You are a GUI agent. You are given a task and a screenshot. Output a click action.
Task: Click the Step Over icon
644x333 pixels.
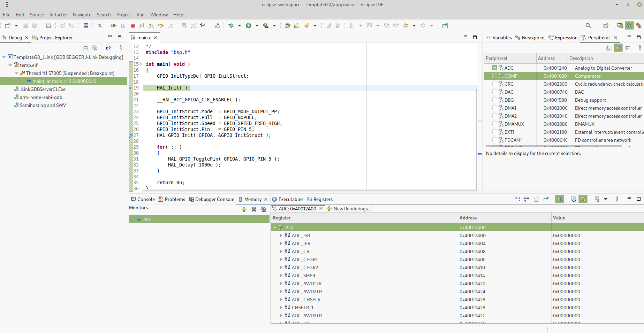161,25
